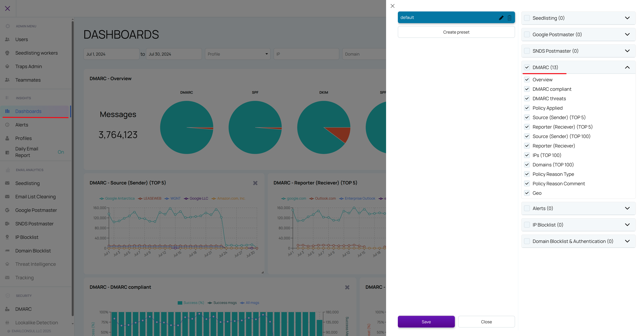Toggle the Google Antarctica legend series
Image resolution: width=644 pixels, height=336 pixels.
tap(117, 198)
